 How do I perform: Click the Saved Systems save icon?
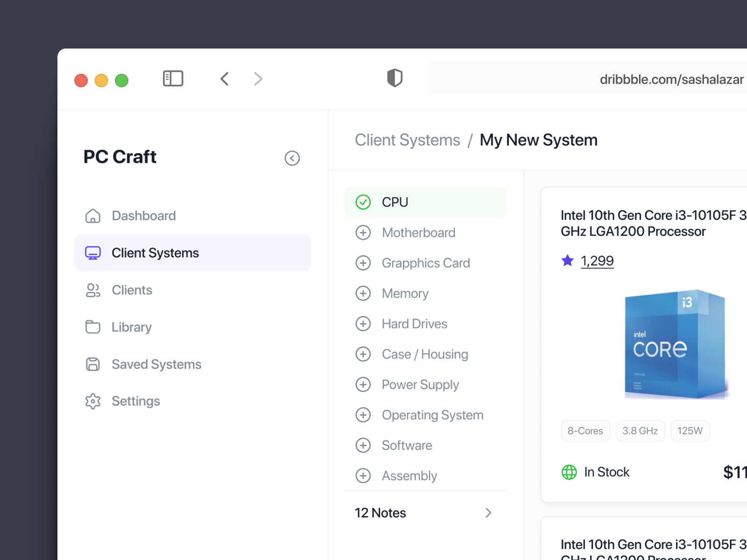coord(93,364)
